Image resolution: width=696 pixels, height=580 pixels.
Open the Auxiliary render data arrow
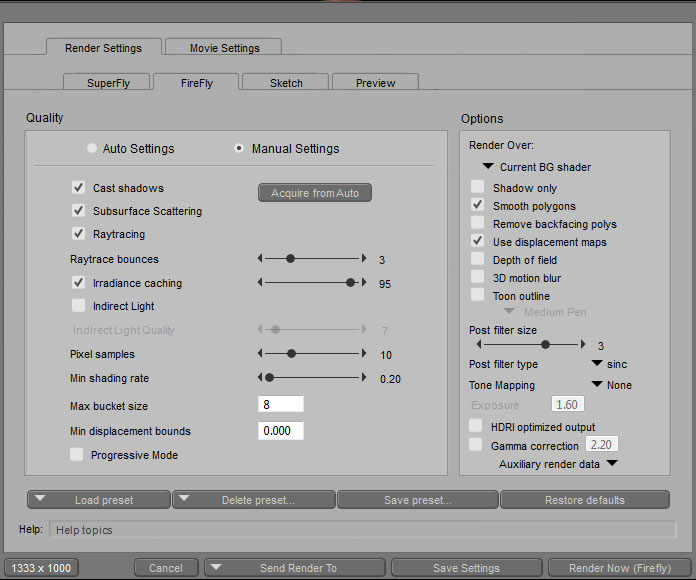click(x=611, y=464)
